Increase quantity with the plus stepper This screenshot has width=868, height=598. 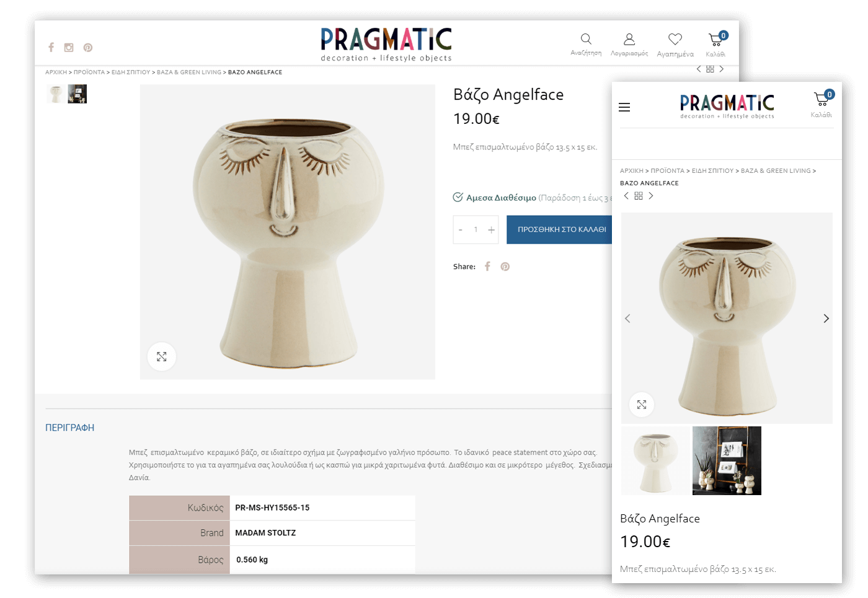coord(492,230)
